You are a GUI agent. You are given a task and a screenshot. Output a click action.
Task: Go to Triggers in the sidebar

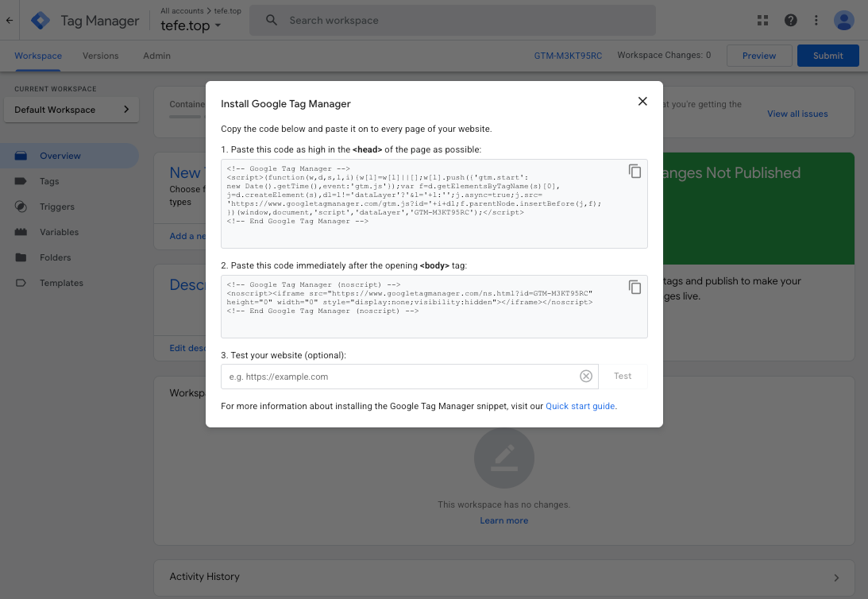[x=56, y=207]
